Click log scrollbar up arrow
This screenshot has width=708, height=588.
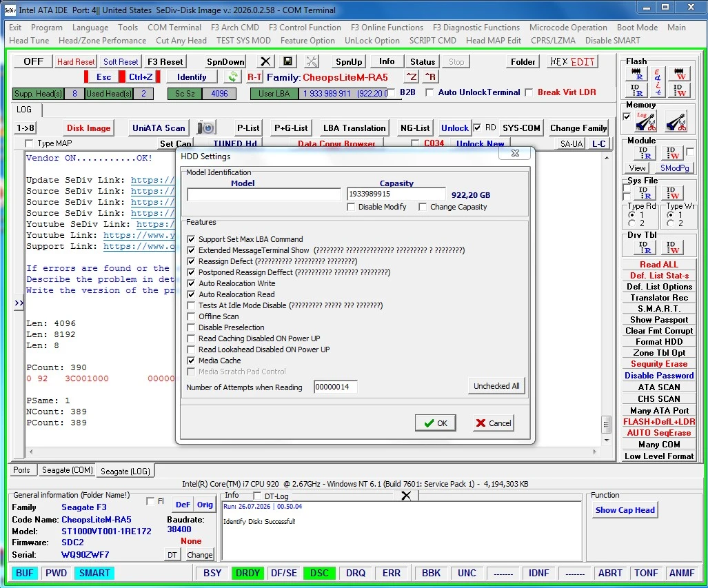pos(607,158)
